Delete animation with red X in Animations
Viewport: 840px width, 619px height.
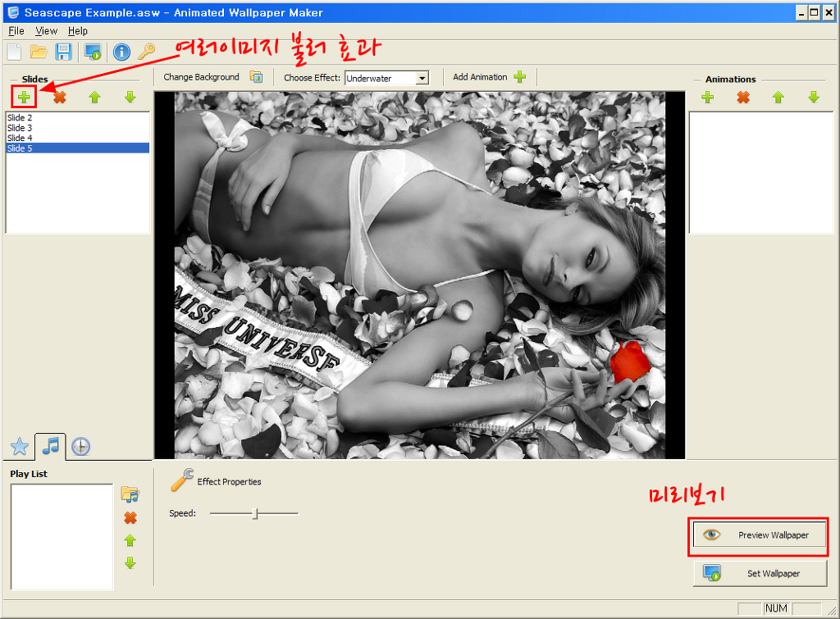point(743,97)
